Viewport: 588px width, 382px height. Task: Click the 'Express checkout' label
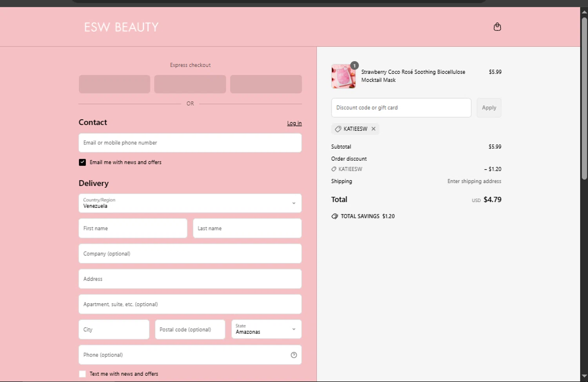[x=190, y=65]
